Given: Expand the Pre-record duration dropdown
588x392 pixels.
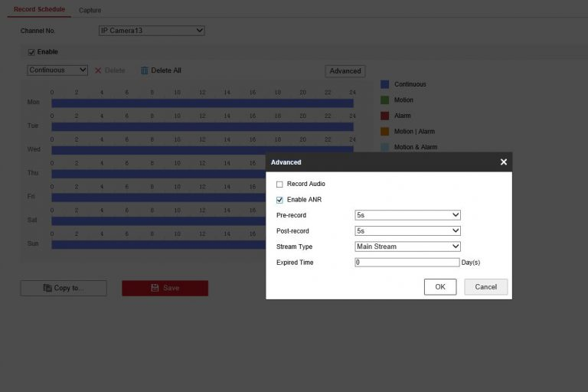Looking at the screenshot, I should 407,215.
